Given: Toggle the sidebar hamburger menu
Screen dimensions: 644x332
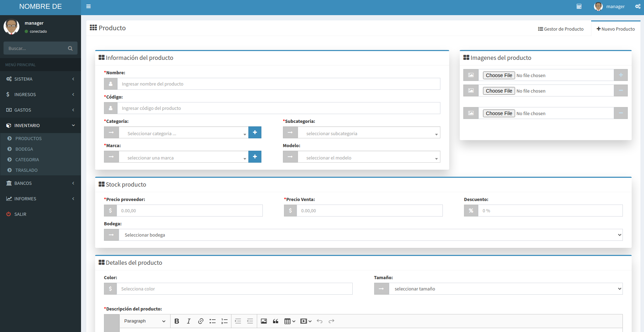Looking at the screenshot, I should coord(88,6).
